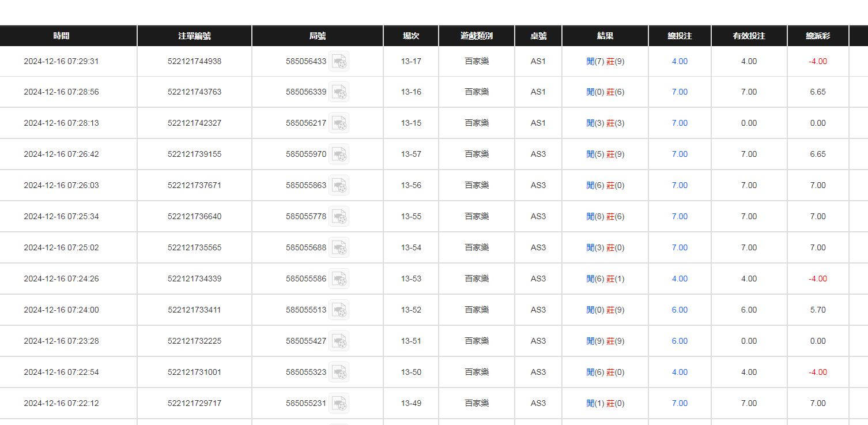
Task: Select the 注單編號 column header
Action: (x=194, y=36)
